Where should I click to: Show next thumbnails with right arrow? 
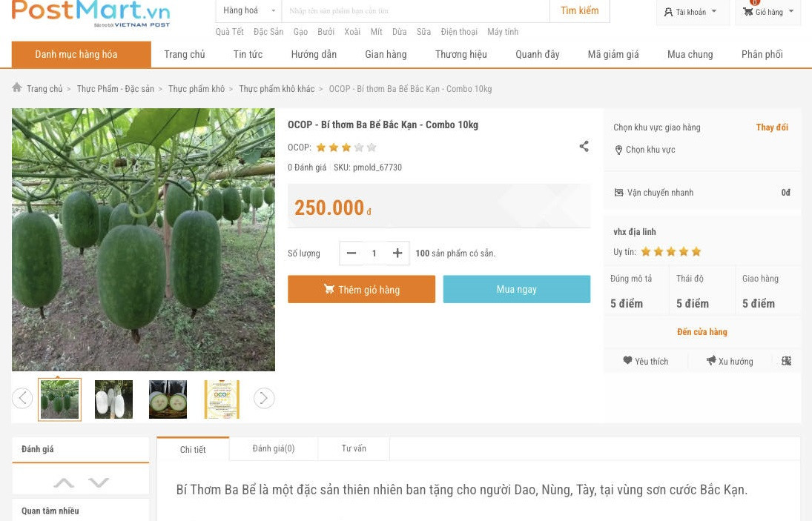click(264, 399)
